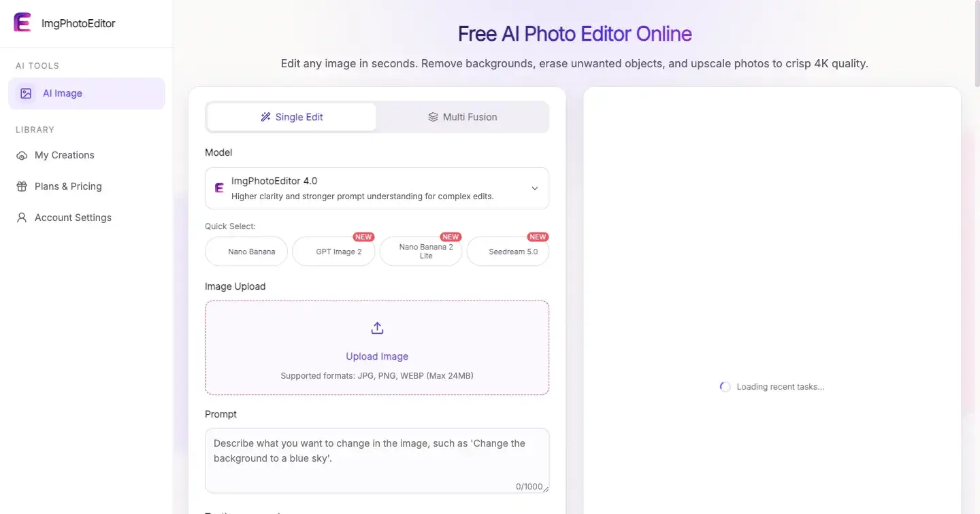Image resolution: width=980 pixels, height=514 pixels.
Task: Open Account Settings
Action: tap(86, 218)
